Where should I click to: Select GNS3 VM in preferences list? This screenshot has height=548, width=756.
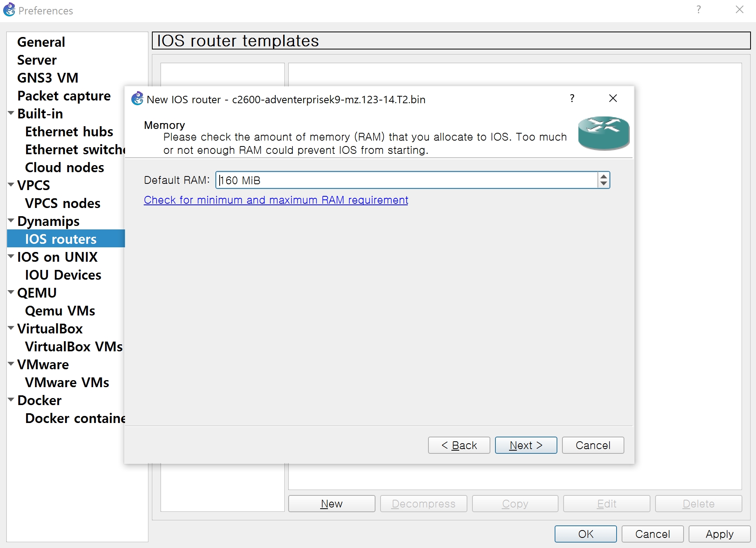(x=48, y=78)
